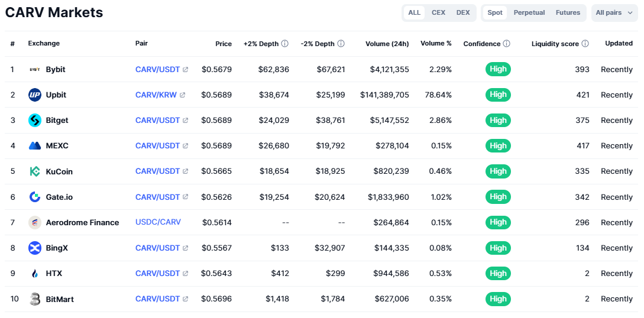Click info icon next to +2% Depth
This screenshot has height=318, width=644.
pyautogui.click(x=284, y=44)
